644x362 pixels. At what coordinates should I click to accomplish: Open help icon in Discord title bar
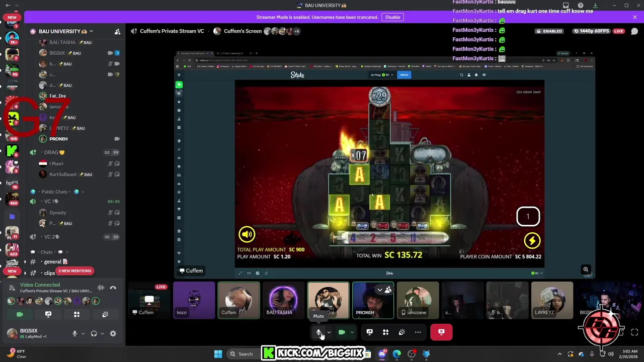pyautogui.click(x=581, y=6)
